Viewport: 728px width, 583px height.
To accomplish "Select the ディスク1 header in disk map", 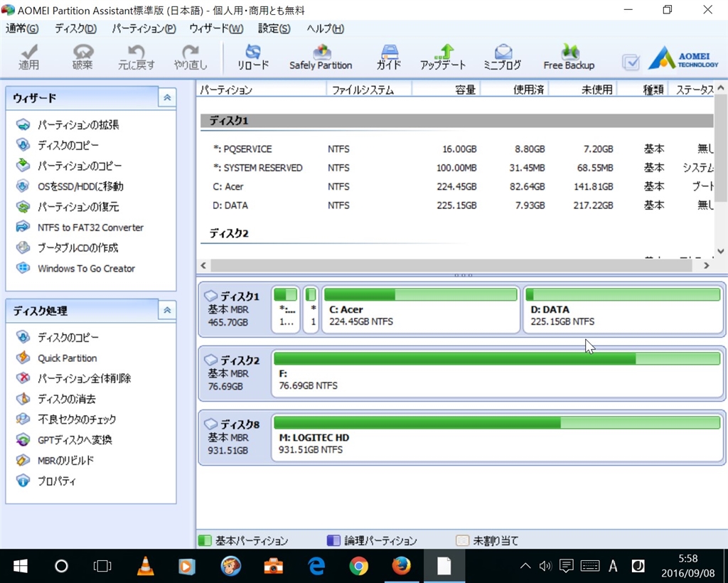I will pyautogui.click(x=235, y=309).
